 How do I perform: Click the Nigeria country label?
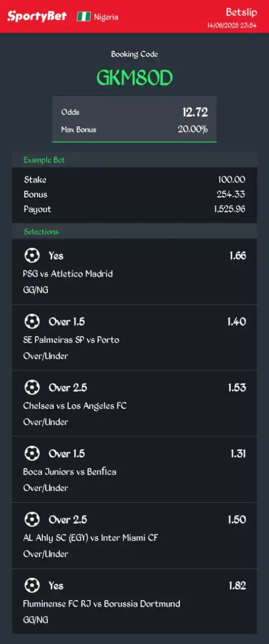(x=106, y=17)
